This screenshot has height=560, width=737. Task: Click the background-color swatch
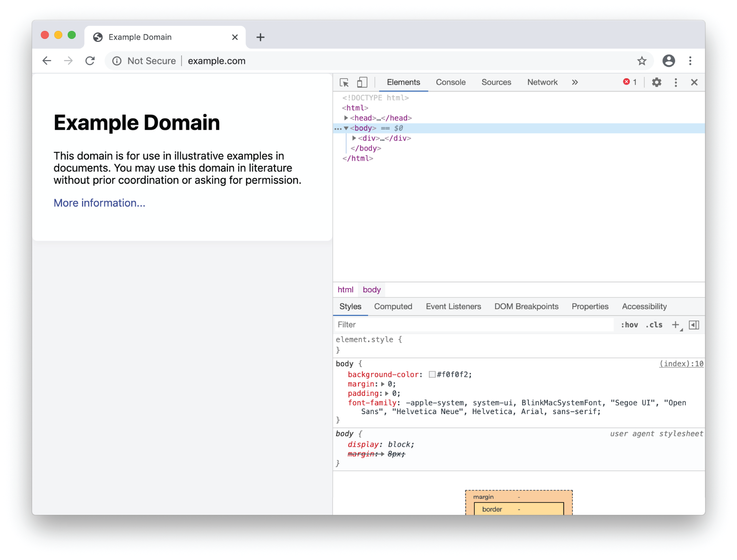432,374
